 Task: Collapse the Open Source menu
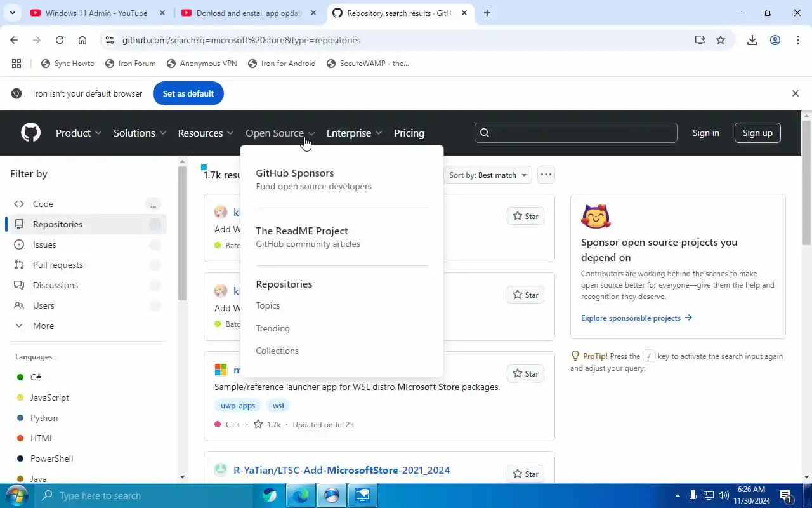pyautogui.click(x=280, y=133)
